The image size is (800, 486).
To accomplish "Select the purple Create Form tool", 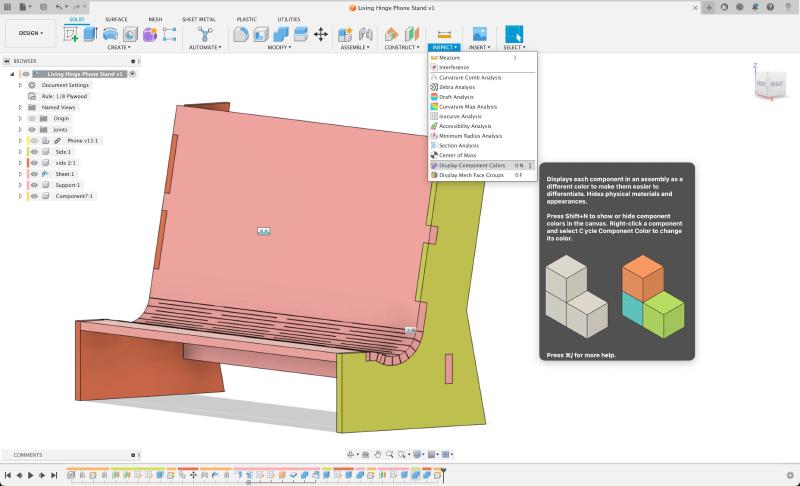I will 150,34.
